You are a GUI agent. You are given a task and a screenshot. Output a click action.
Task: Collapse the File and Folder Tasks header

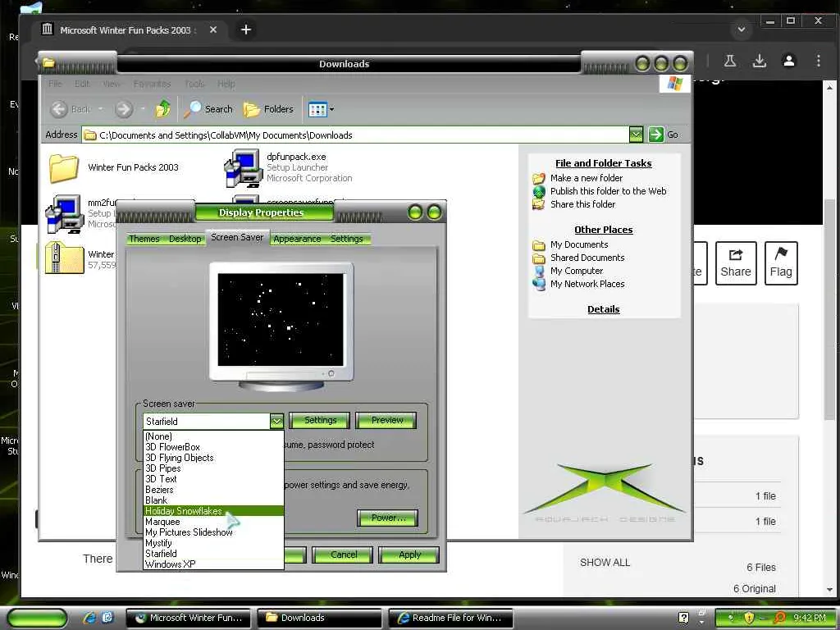[x=603, y=163]
